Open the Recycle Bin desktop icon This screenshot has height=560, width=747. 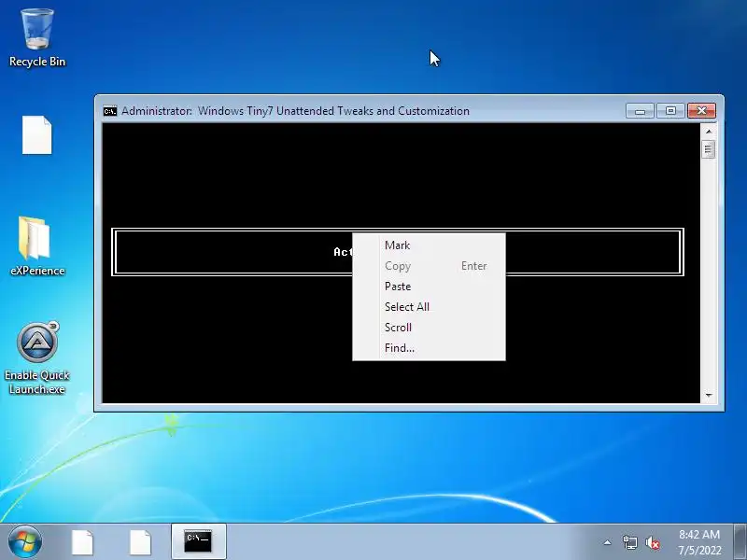click(x=37, y=38)
